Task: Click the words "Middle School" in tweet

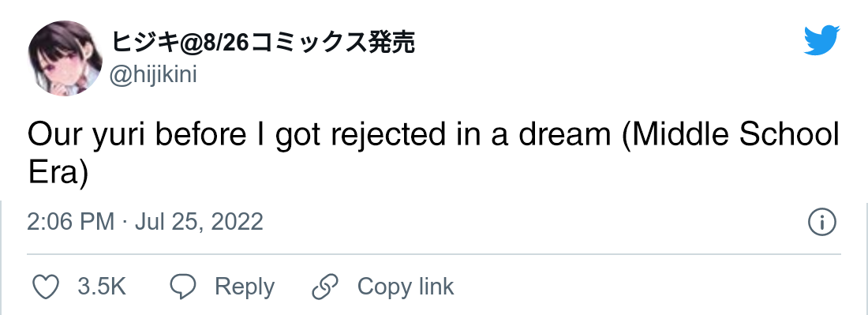Action: click(x=731, y=137)
